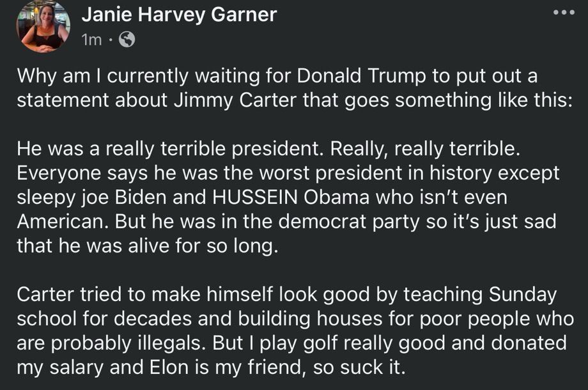Screen dimensions: 588x390
Task: Click the words 'Donald Trump' in the post
Action: pos(362,76)
